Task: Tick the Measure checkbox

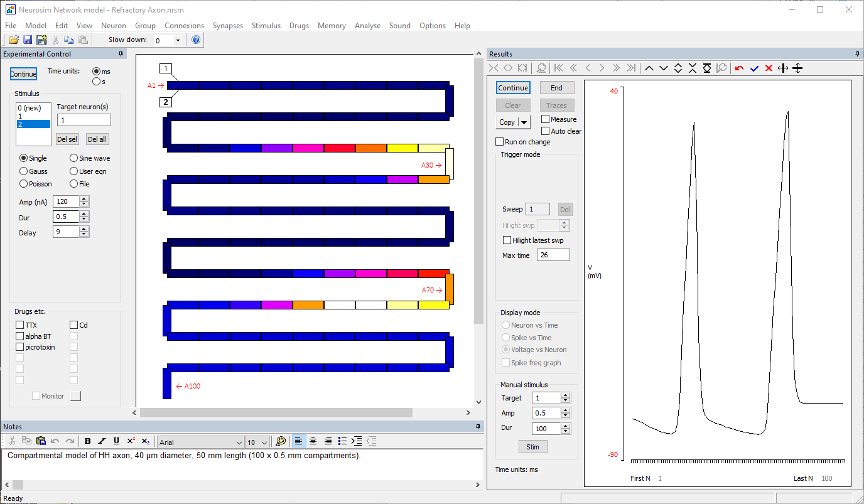Action: [x=545, y=119]
